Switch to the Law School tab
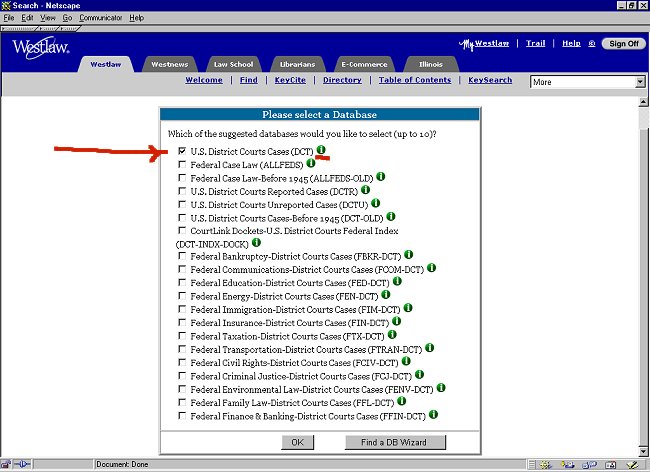This screenshot has width=650, height=472. [x=233, y=64]
